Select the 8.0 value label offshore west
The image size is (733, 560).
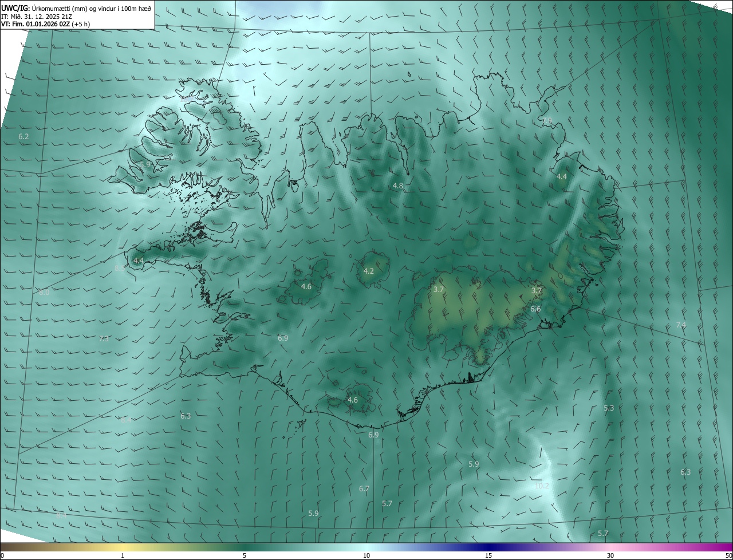[x=44, y=293]
